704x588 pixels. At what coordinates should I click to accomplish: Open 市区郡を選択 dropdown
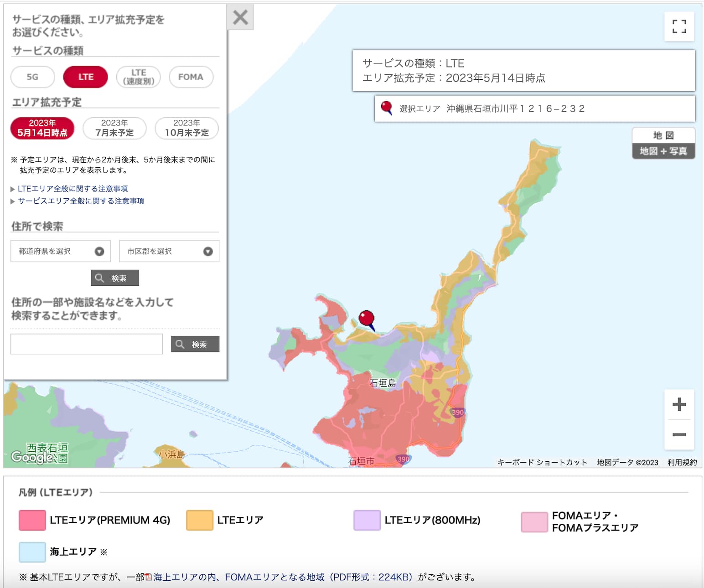(169, 251)
